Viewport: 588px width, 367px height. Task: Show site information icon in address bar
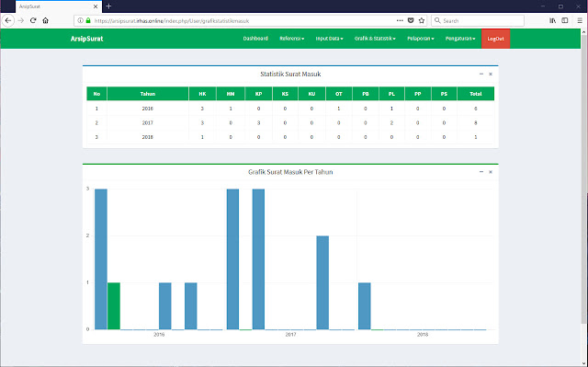pos(80,20)
